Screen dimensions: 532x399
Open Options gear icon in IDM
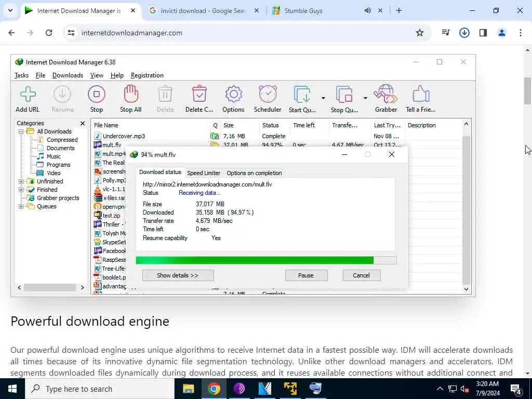233,95
